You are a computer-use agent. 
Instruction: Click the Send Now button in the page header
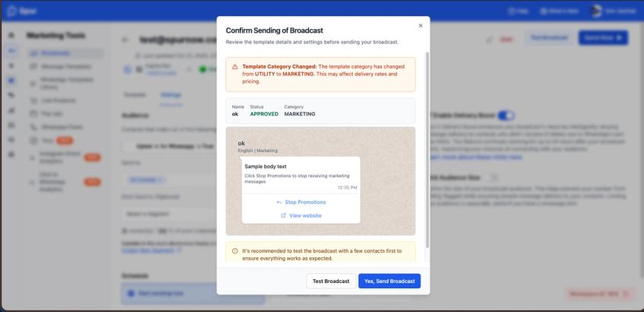coord(603,38)
